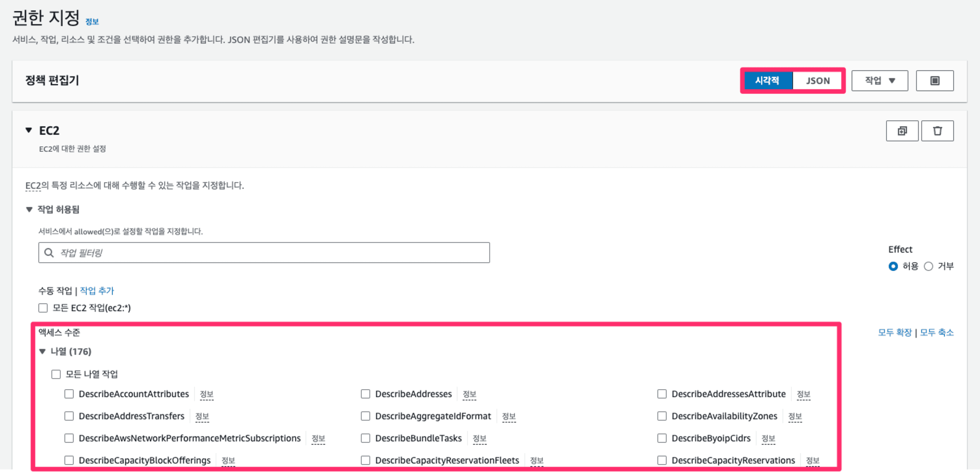
Task: Click the underlined EC2 link in description
Action: pyautogui.click(x=33, y=186)
